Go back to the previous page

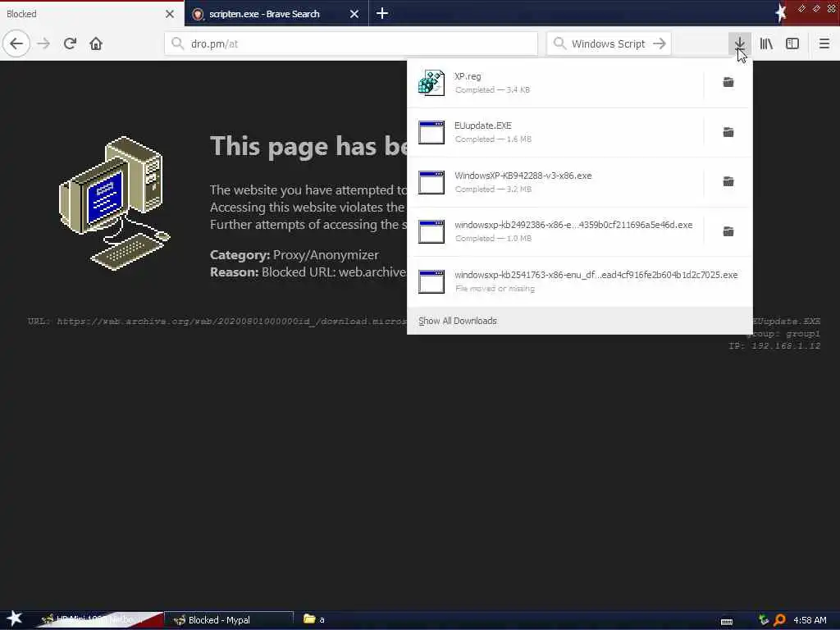(16, 43)
